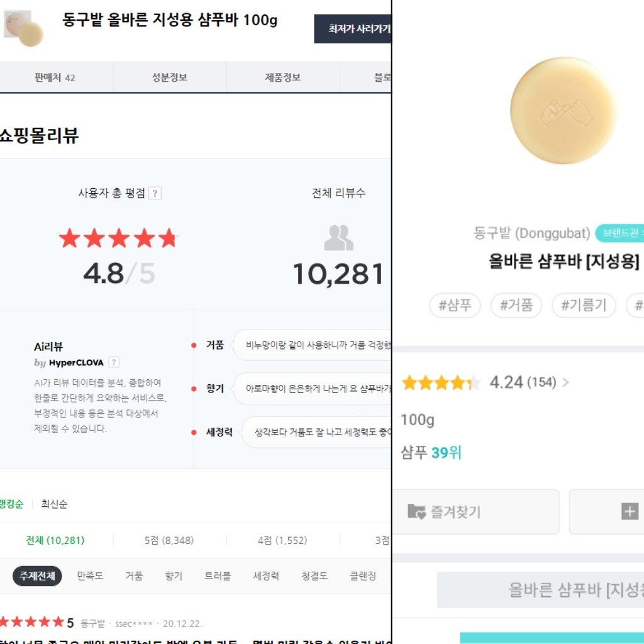Click the help icon beside 사용자 총 평점
Image resolution: width=644 pixels, height=644 pixels.
click(155, 194)
